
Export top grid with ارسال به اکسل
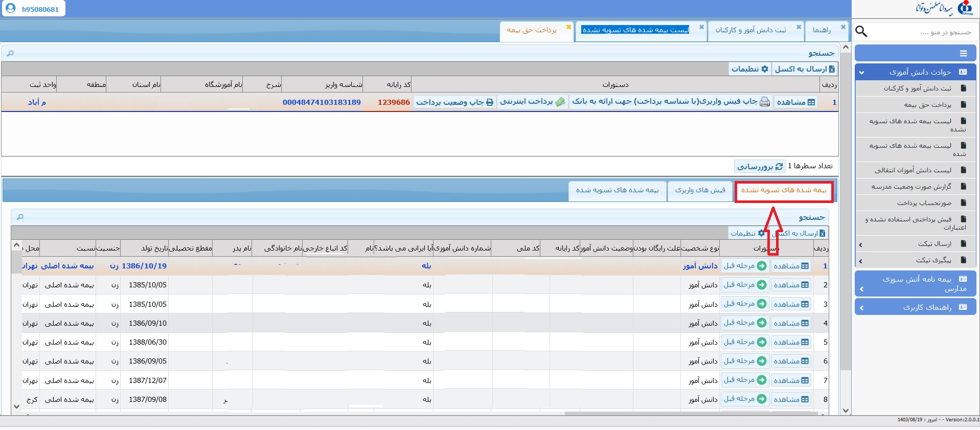coord(805,69)
